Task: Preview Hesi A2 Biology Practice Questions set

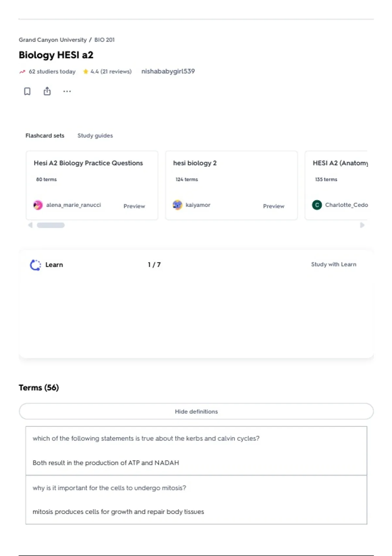Action: click(134, 206)
